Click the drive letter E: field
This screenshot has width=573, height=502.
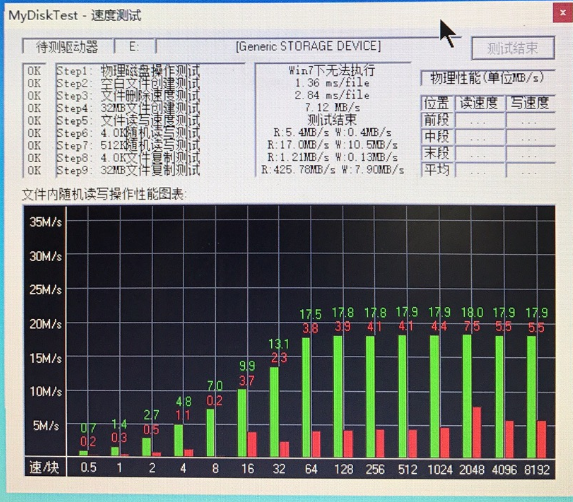click(x=134, y=46)
